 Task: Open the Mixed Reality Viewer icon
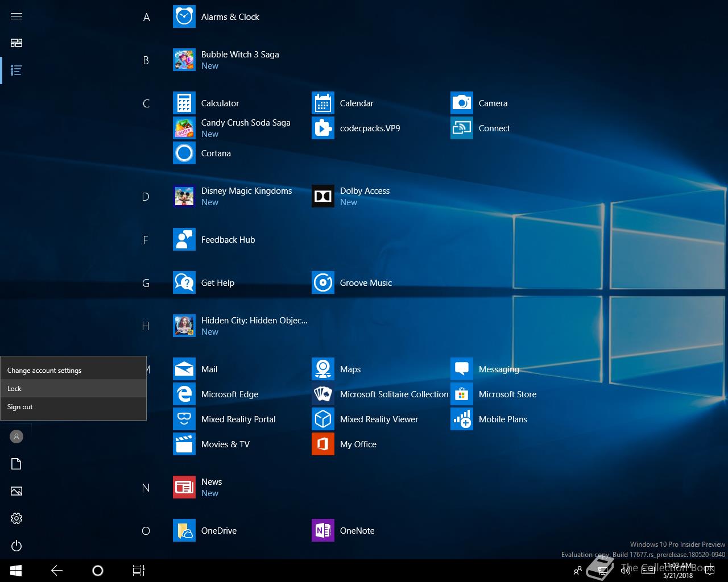pyautogui.click(x=323, y=419)
